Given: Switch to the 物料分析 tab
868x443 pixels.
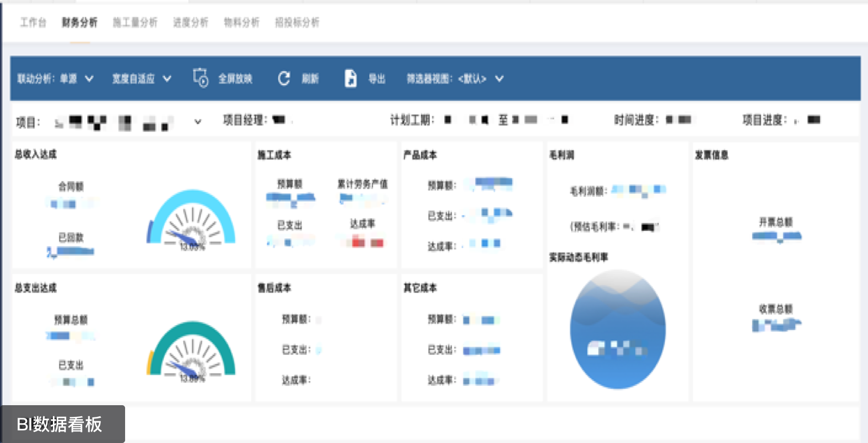Looking at the screenshot, I should coord(241,22).
